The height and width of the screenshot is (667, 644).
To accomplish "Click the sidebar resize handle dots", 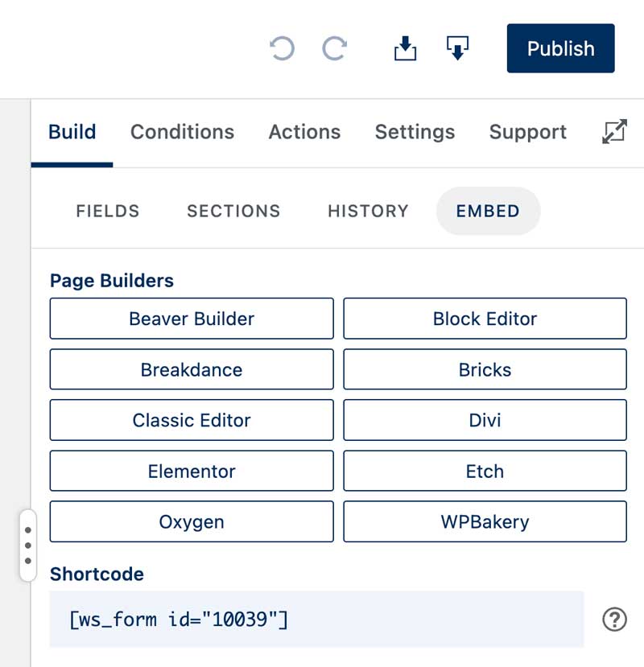I will point(28,546).
